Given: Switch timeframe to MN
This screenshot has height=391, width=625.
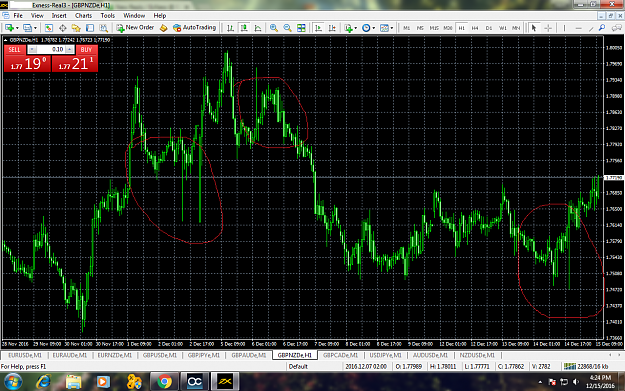Looking at the screenshot, I should [516, 28].
